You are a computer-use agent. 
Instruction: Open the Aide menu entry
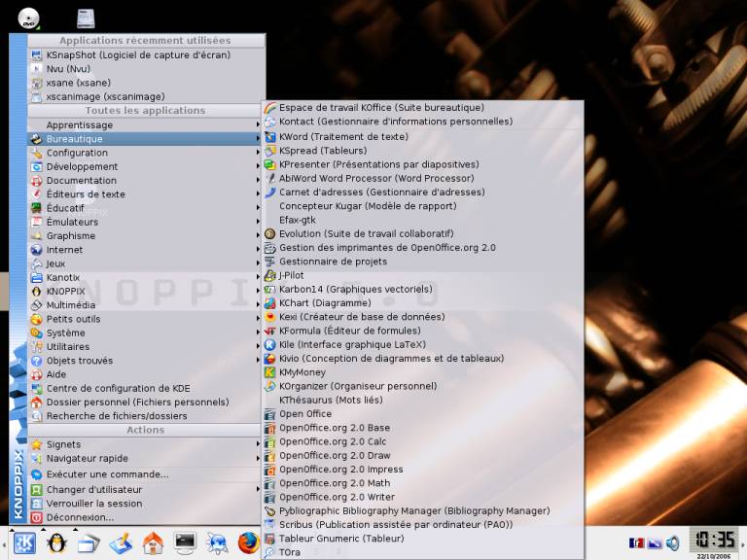(145, 374)
